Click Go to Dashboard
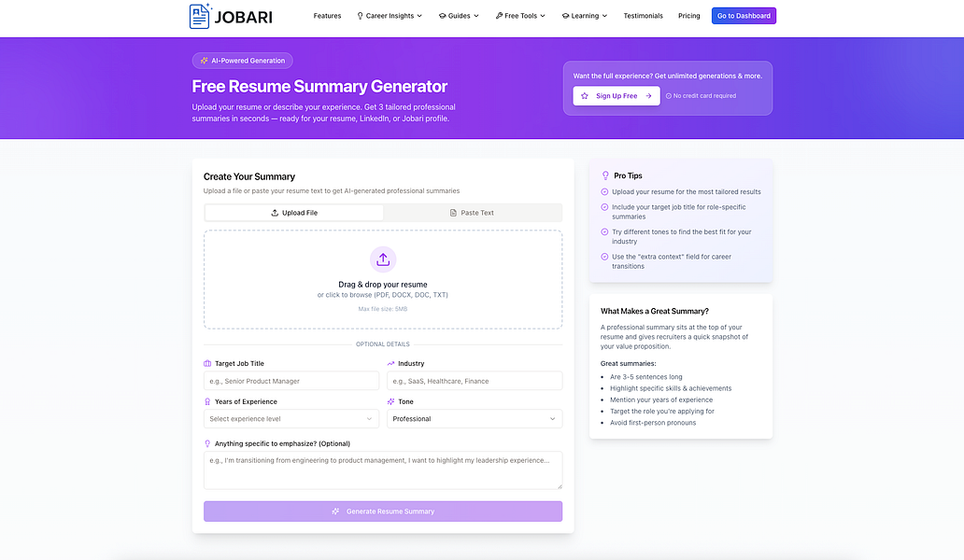Viewport: 964px width, 560px height. point(744,15)
